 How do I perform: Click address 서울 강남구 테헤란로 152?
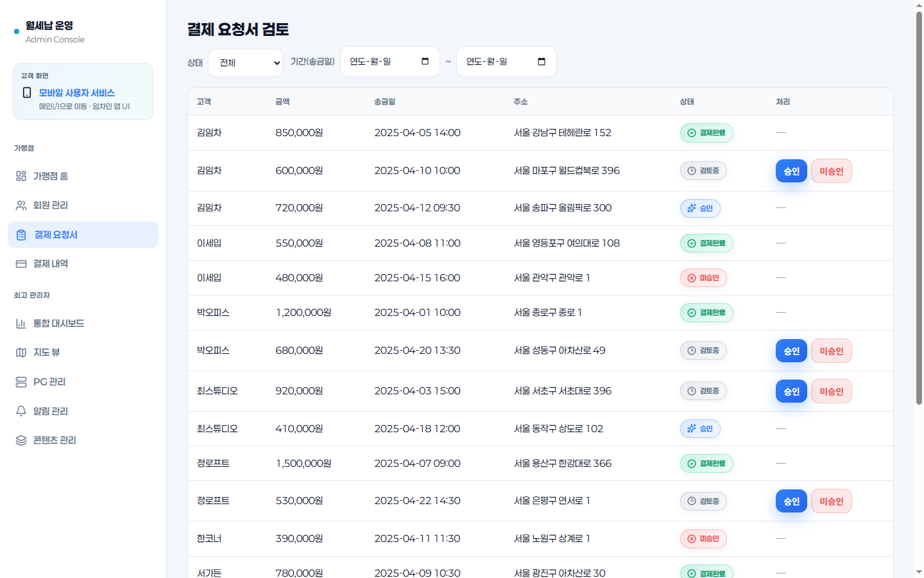(x=562, y=133)
